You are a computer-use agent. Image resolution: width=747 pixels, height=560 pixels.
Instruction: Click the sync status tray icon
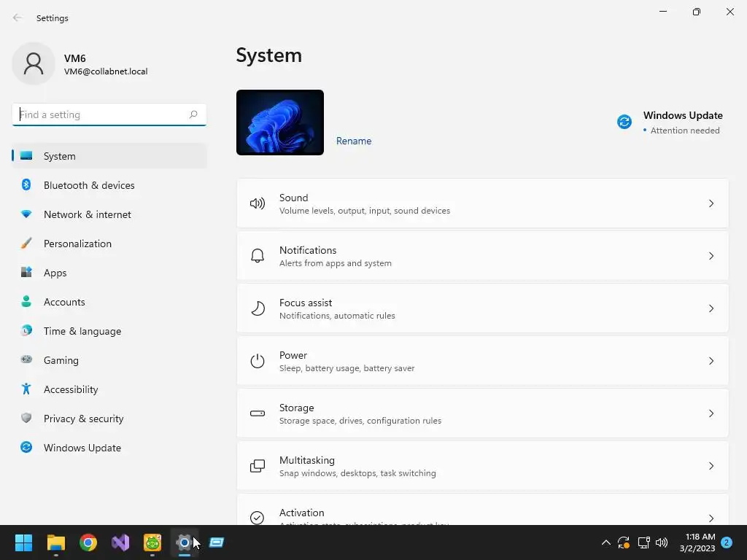[x=624, y=542]
